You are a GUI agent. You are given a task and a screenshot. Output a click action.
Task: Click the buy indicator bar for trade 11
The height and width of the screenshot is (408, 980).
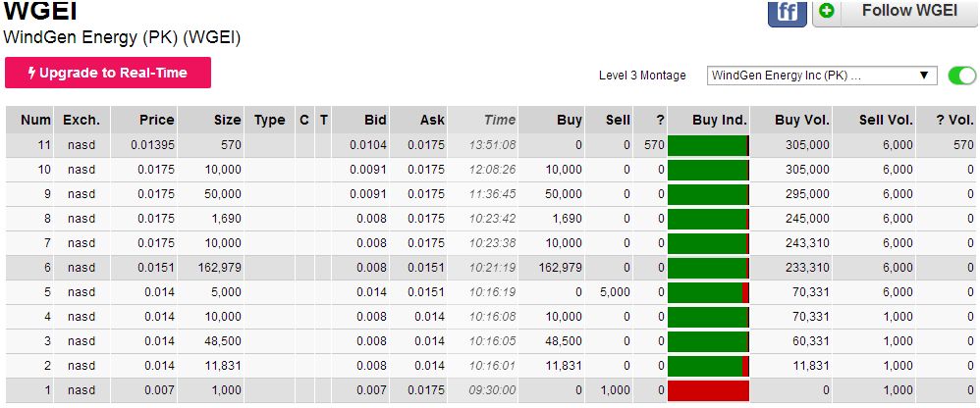tap(708, 145)
